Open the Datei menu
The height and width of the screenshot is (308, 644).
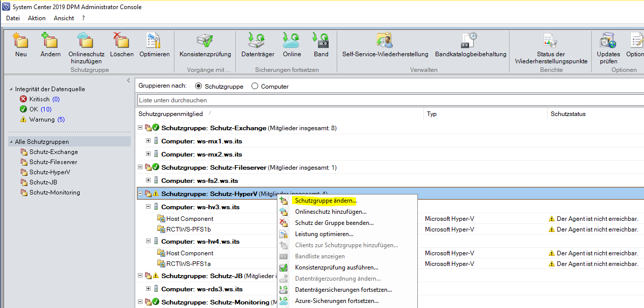13,18
